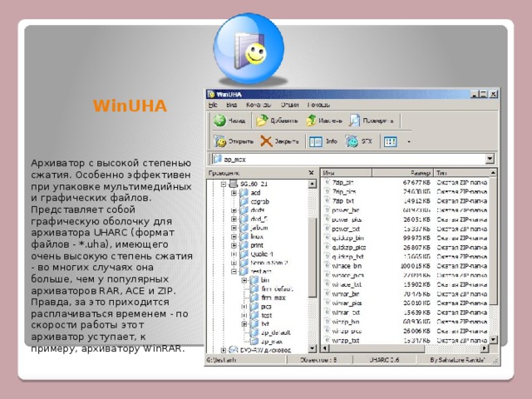Sort list by Размер column header

pyautogui.click(x=402, y=173)
